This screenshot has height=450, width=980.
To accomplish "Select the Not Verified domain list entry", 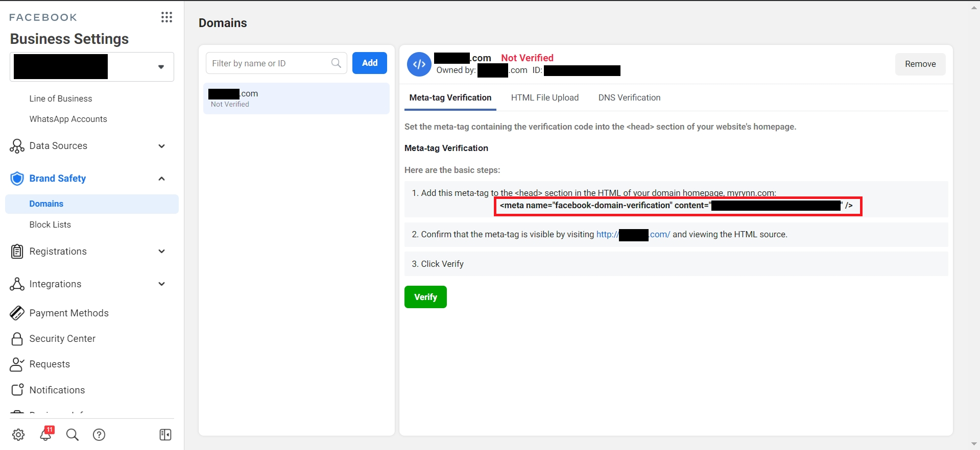I will (x=296, y=98).
